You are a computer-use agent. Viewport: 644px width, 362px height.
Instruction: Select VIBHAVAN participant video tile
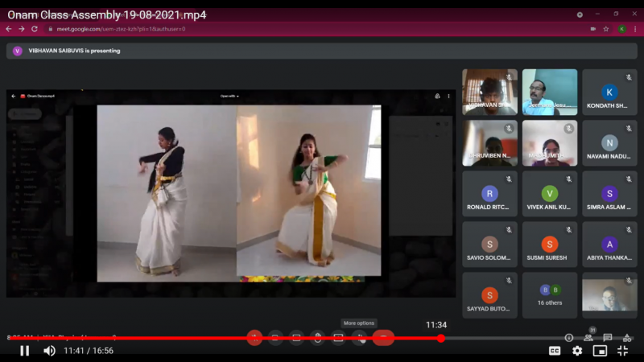coord(489,92)
